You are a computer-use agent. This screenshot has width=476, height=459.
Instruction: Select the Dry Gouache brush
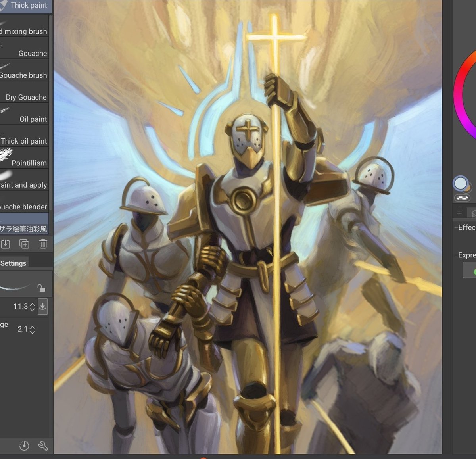24,92
